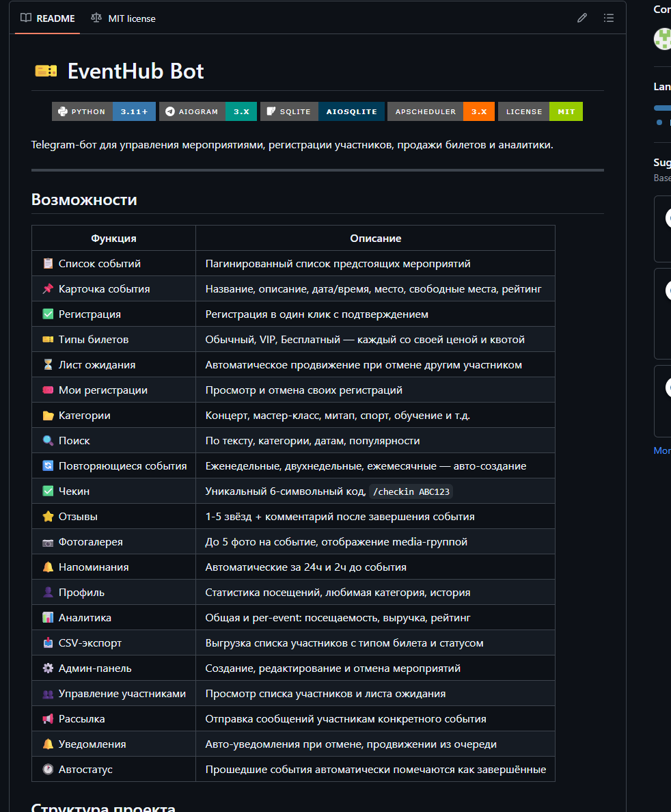Click the Python 3.11+ badge
Screen dimensions: 671x812
(104, 111)
